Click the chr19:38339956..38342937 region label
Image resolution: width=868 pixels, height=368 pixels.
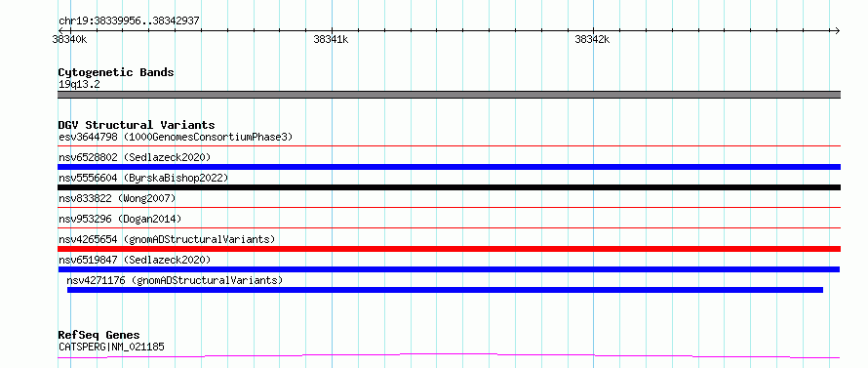click(x=129, y=21)
